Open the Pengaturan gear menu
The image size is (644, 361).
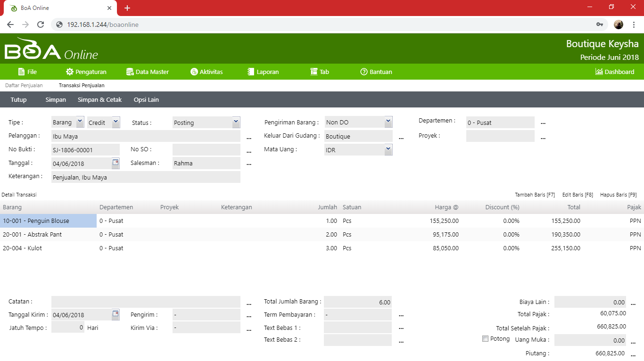click(x=70, y=72)
